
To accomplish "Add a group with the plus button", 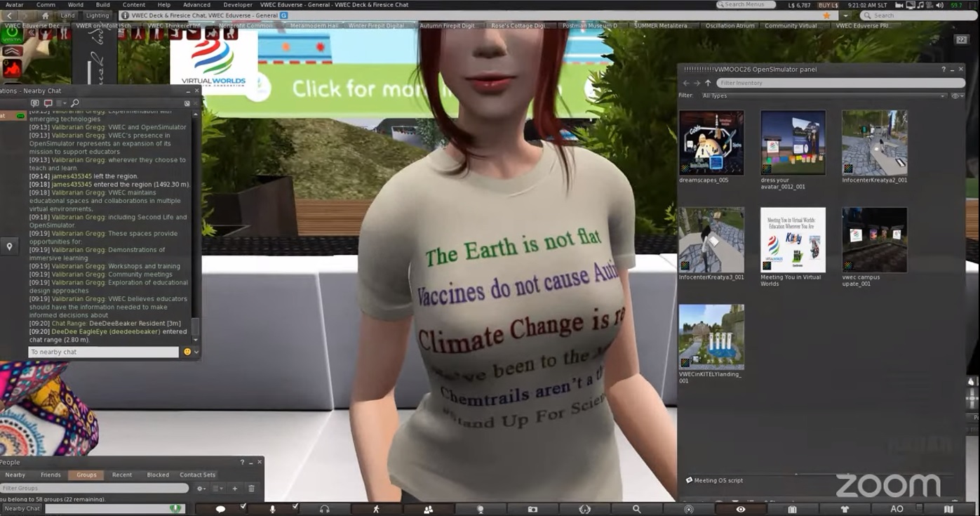I will (x=235, y=489).
